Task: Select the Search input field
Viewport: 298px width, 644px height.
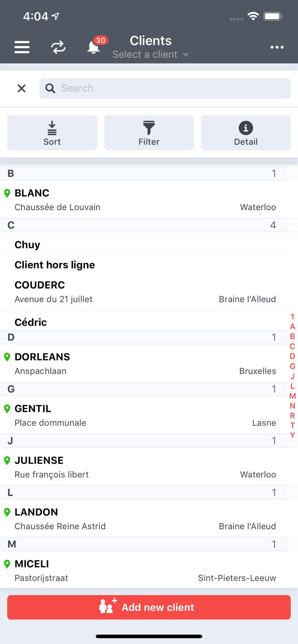Action: pos(165,88)
